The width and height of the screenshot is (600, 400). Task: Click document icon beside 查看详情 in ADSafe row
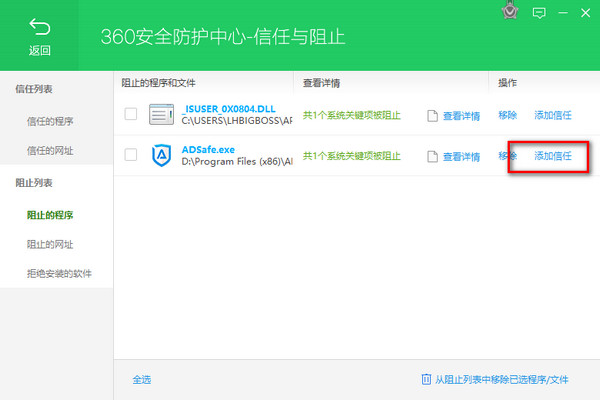[x=432, y=156]
